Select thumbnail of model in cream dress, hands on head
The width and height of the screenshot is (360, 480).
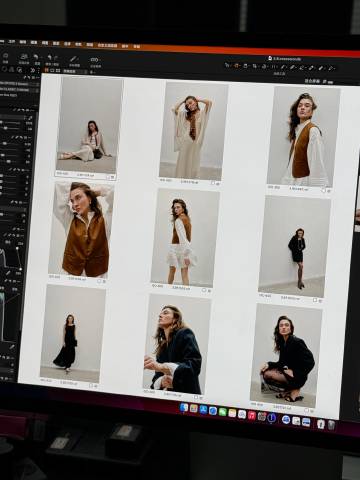[193, 130]
